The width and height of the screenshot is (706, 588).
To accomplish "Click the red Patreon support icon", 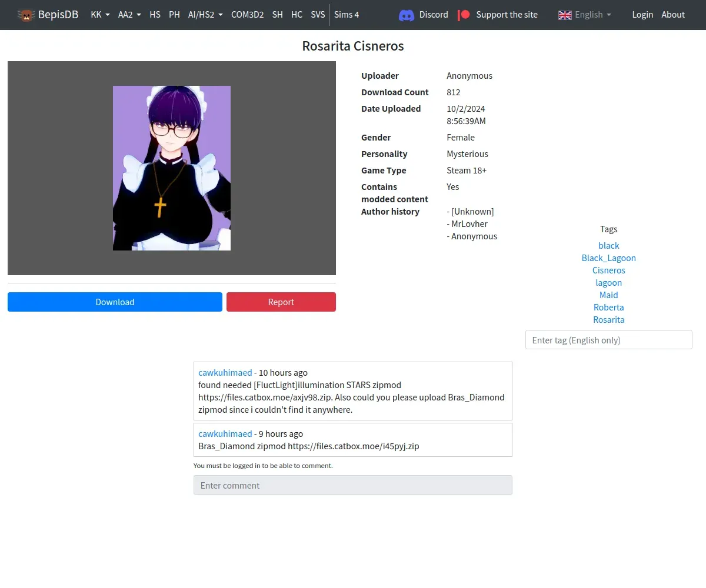I will click(464, 15).
